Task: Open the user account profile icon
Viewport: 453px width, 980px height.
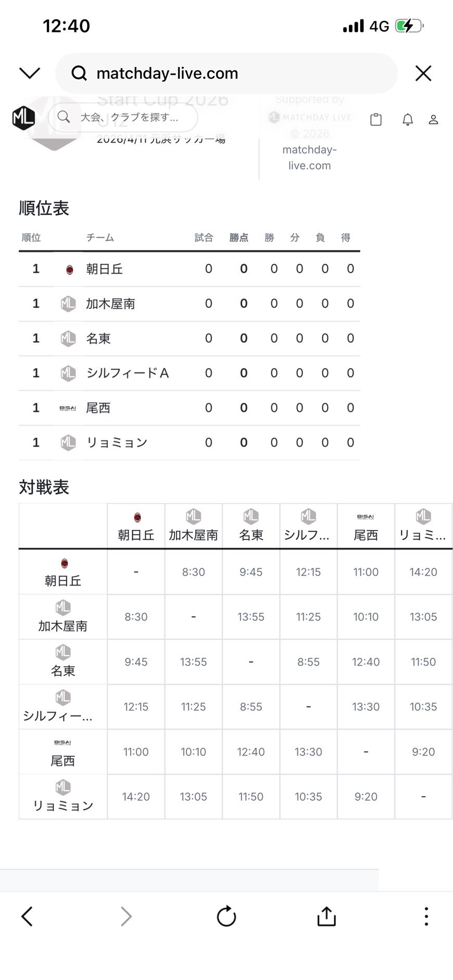Action: click(433, 120)
